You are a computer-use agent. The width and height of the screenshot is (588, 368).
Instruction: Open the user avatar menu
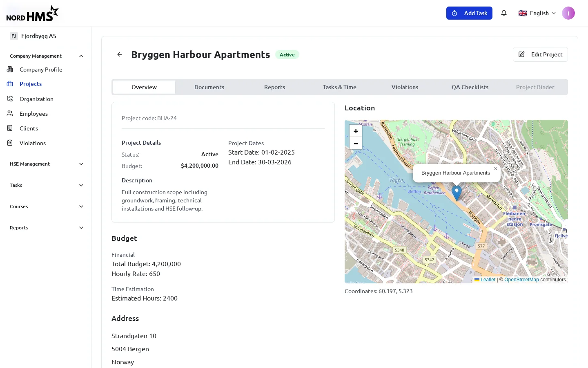point(568,13)
